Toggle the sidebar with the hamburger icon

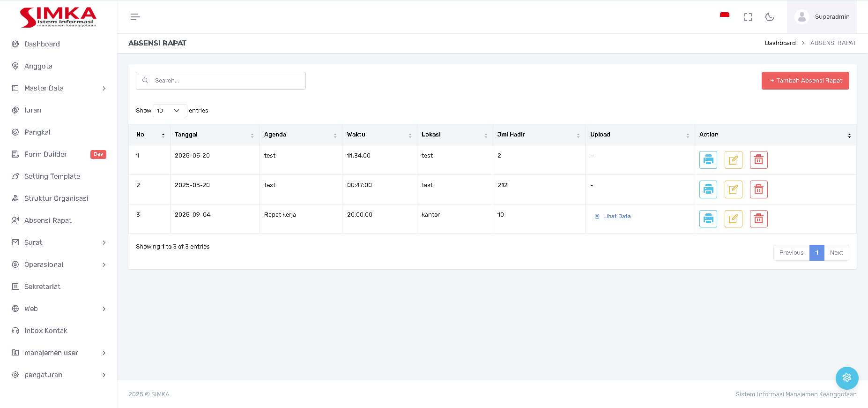point(135,17)
